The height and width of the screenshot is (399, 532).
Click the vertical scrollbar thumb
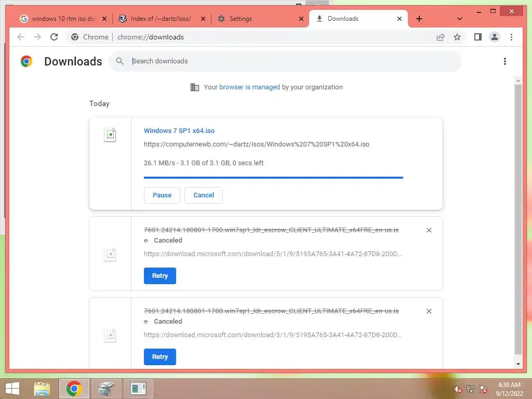click(x=518, y=219)
